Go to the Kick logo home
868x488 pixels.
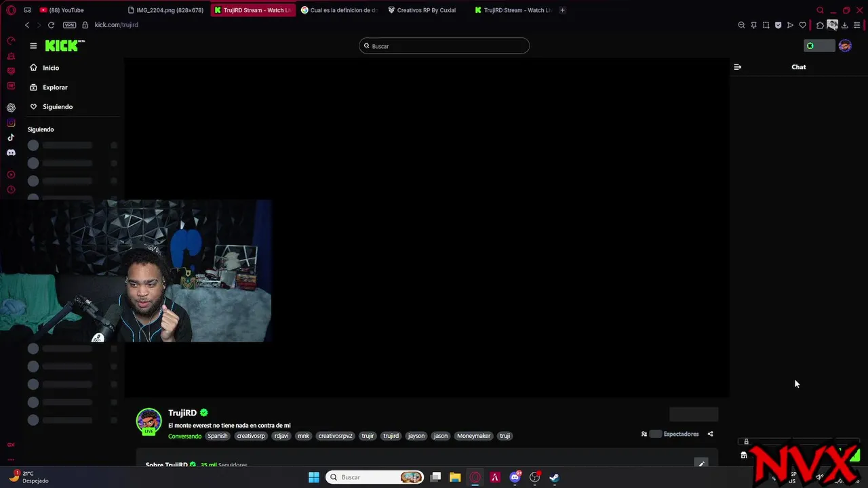[x=64, y=46]
